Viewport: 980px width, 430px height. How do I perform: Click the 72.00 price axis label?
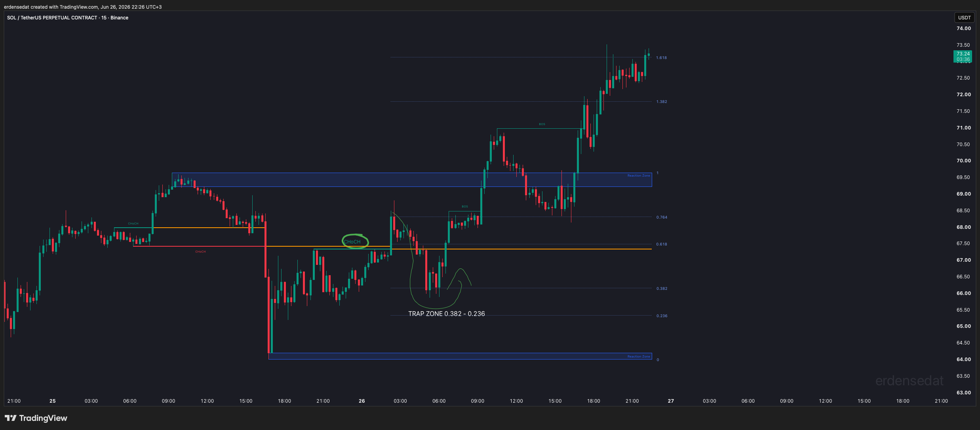point(963,95)
